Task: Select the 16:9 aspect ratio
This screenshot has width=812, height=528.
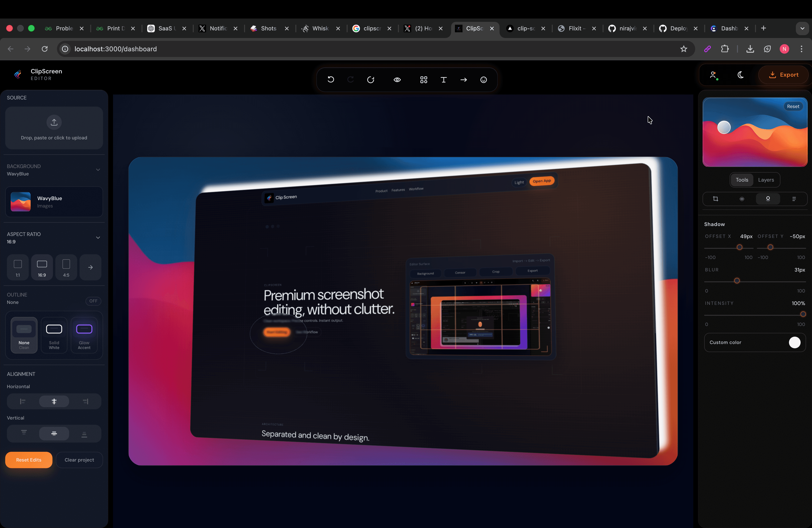Action: coord(42,267)
